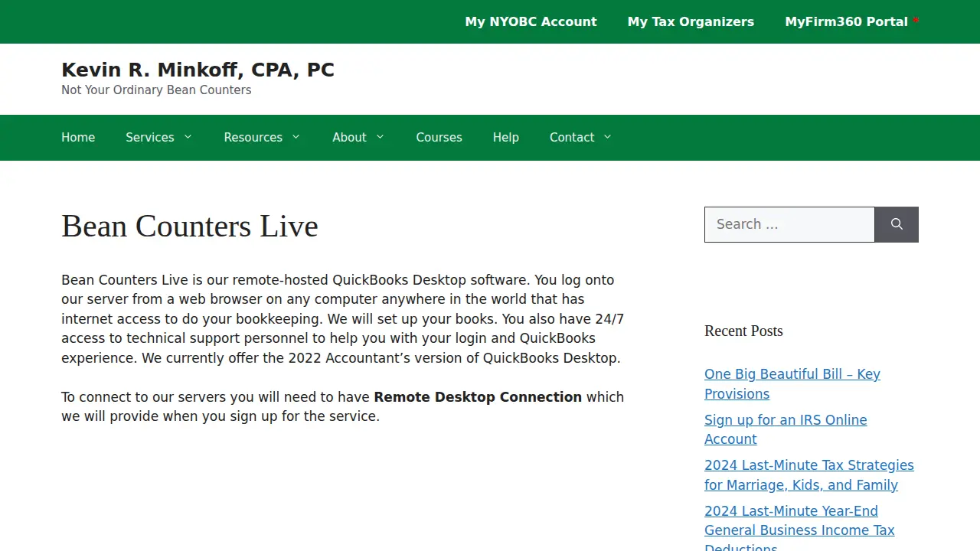Expand the About submenu arrow

[x=380, y=137]
